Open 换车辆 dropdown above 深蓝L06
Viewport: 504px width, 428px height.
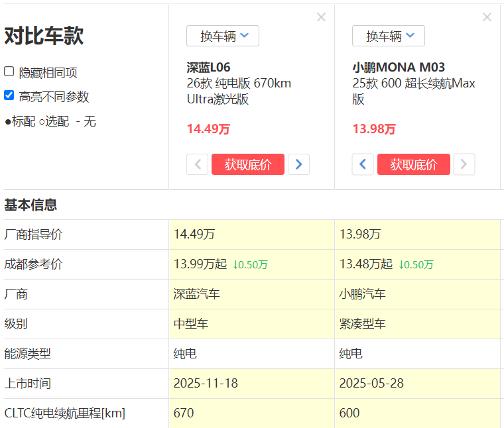[x=223, y=36]
